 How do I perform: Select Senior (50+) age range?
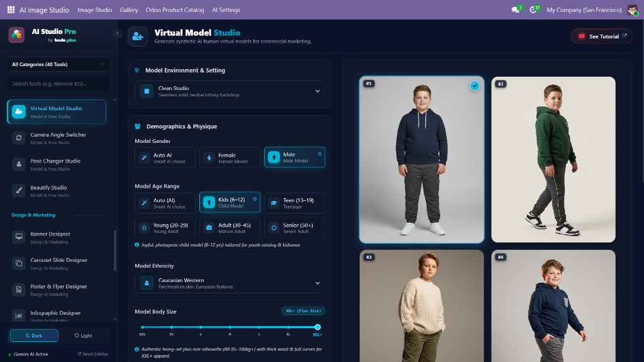point(294,228)
